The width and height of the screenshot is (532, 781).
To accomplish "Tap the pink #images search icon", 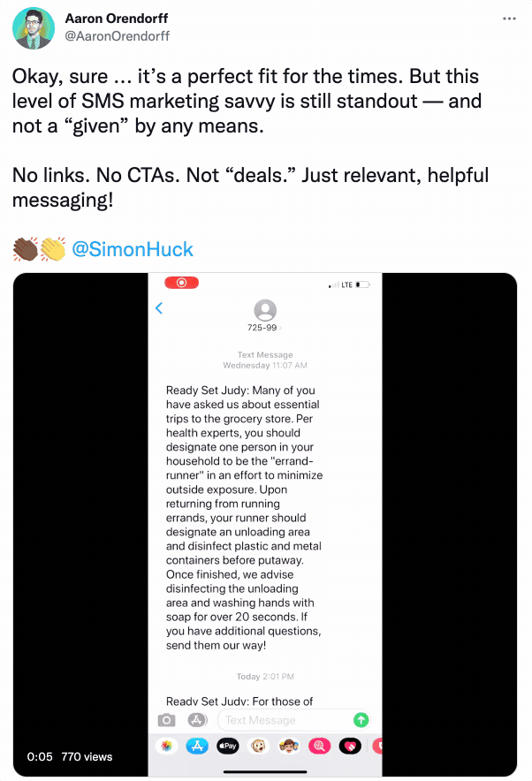I will coord(321,747).
